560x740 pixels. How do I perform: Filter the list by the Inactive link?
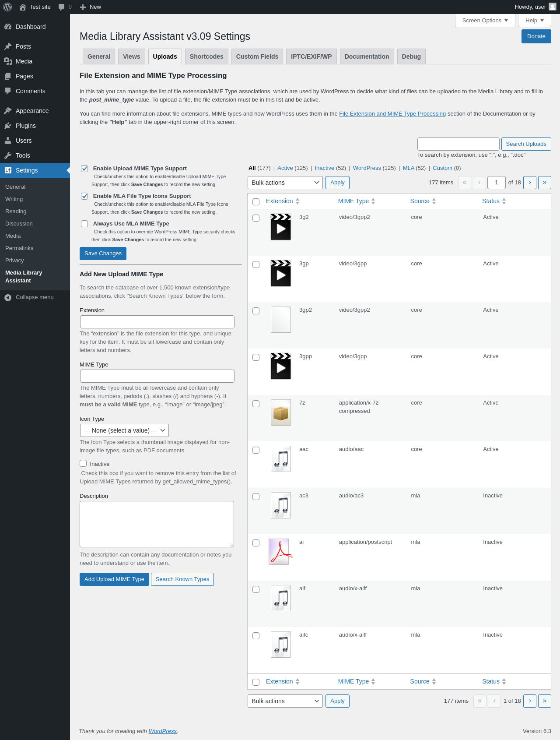point(324,168)
